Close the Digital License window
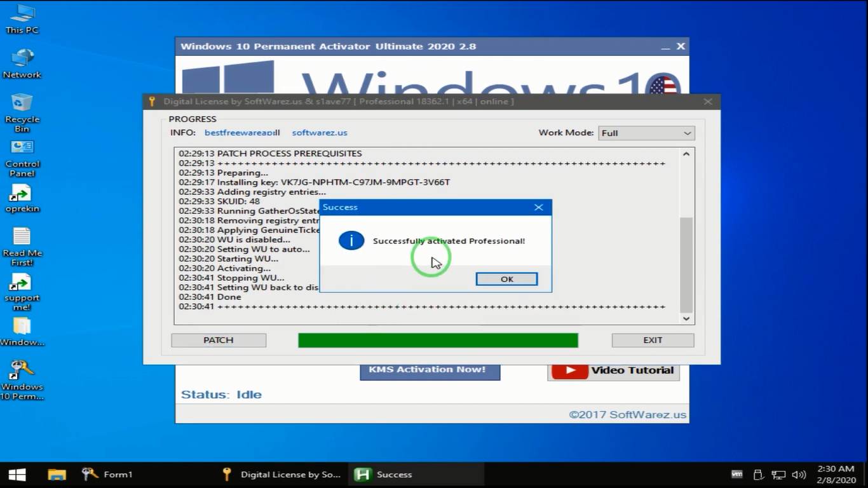 point(708,102)
